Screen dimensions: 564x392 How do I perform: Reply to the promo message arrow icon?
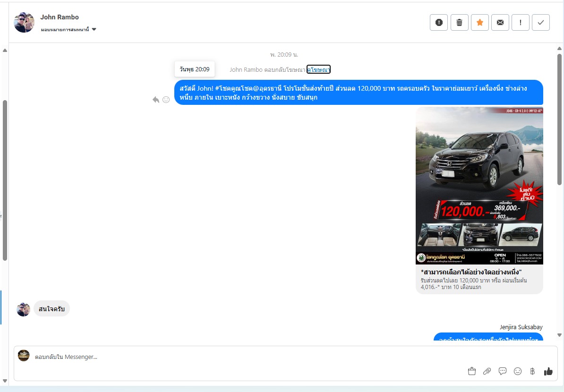tap(156, 100)
